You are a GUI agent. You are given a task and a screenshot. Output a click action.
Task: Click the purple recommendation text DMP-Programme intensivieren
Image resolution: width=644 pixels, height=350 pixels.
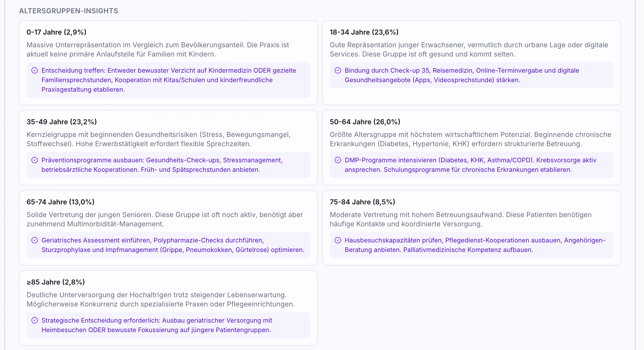[470, 165]
